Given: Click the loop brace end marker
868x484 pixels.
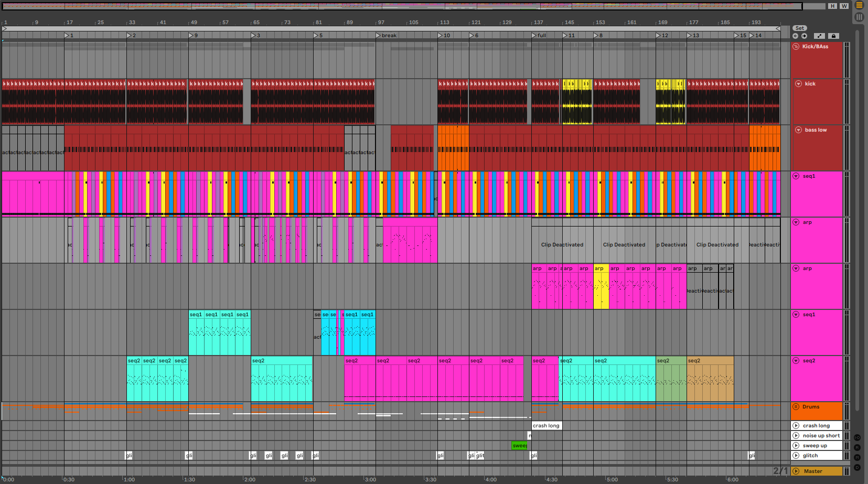Looking at the screenshot, I should pos(778,28).
